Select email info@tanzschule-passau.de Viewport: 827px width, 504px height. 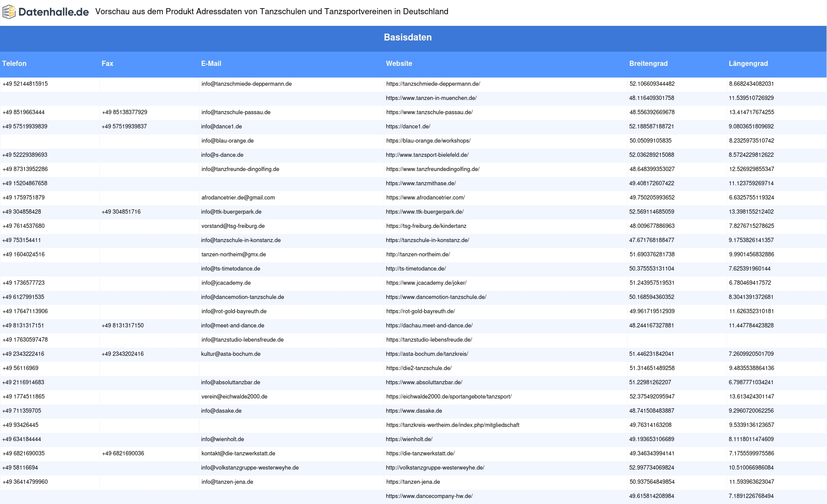point(236,112)
